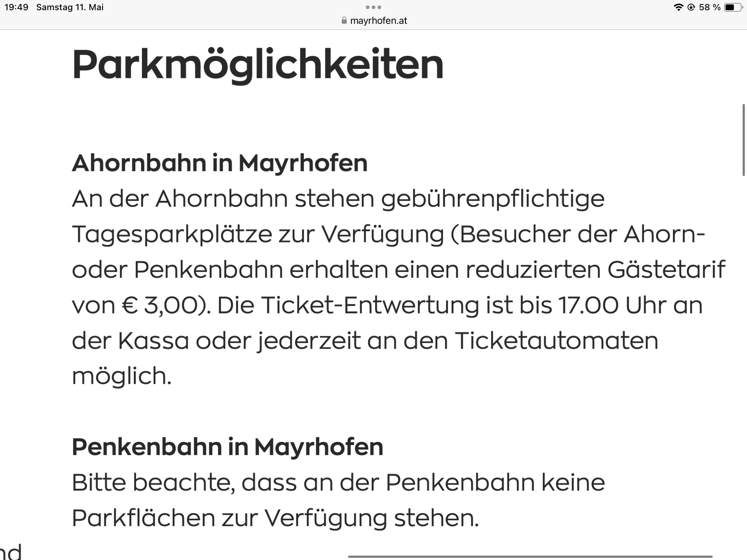Screen dimensions: 747x560
Task: Click the word Tagesparkplätze
Action: coord(172,234)
